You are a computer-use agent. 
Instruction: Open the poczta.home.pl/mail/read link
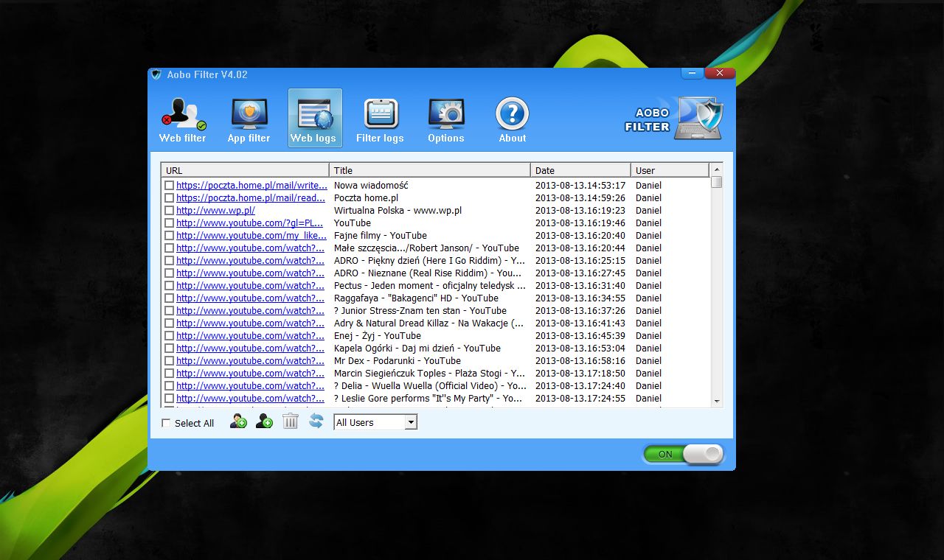coord(251,198)
